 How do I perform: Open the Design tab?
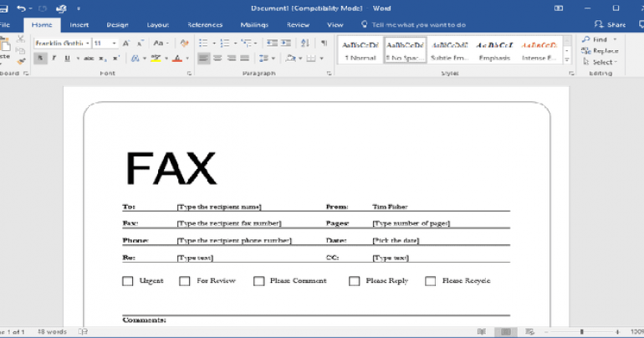pyautogui.click(x=117, y=25)
